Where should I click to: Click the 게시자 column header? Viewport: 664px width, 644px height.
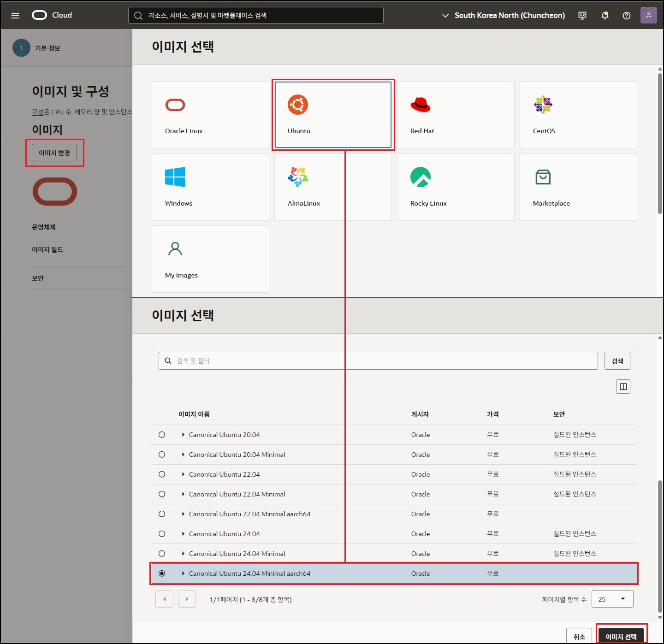(x=420, y=414)
